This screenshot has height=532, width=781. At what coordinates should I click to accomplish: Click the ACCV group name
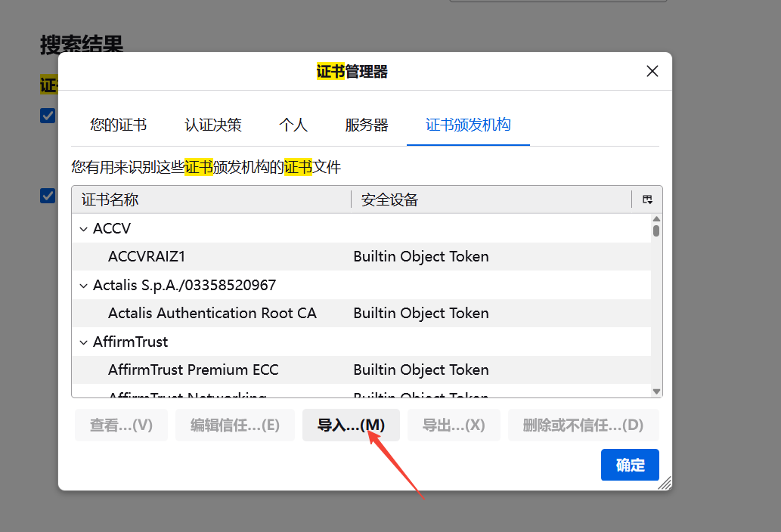(112, 228)
